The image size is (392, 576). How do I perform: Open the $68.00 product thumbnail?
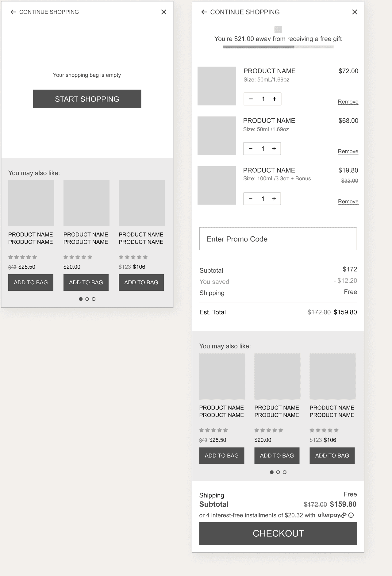(217, 136)
